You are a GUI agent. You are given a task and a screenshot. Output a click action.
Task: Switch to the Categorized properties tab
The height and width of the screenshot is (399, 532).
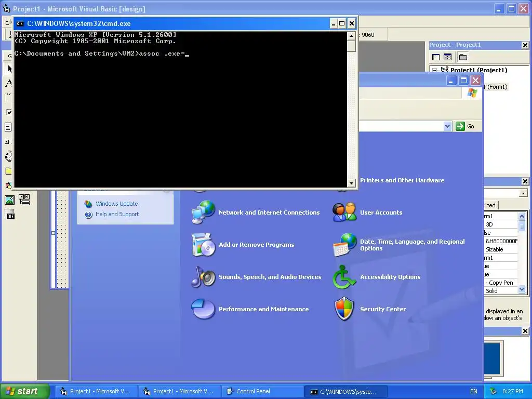[x=490, y=205]
